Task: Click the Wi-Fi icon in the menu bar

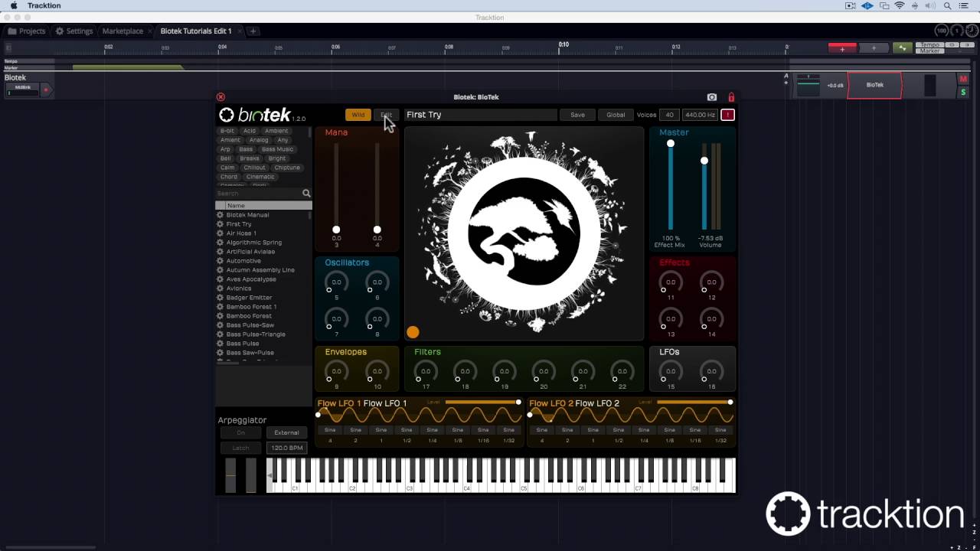Action: click(900, 5)
